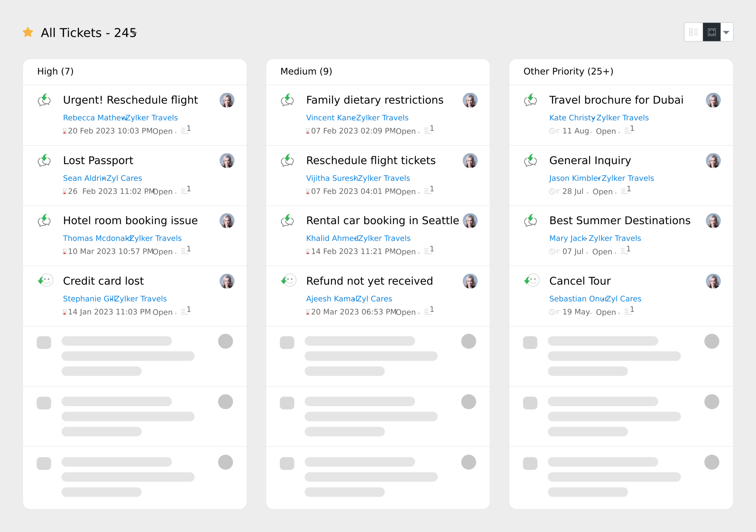Click overdue hourglass icon on Hotel room booking issue
This screenshot has height=532, width=756.
65,252
